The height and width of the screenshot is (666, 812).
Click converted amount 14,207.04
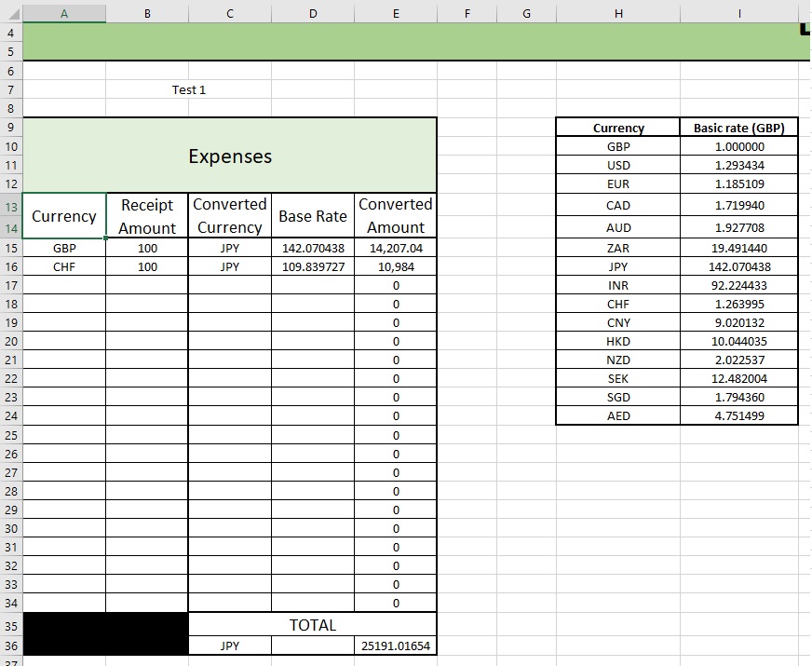pyautogui.click(x=396, y=248)
